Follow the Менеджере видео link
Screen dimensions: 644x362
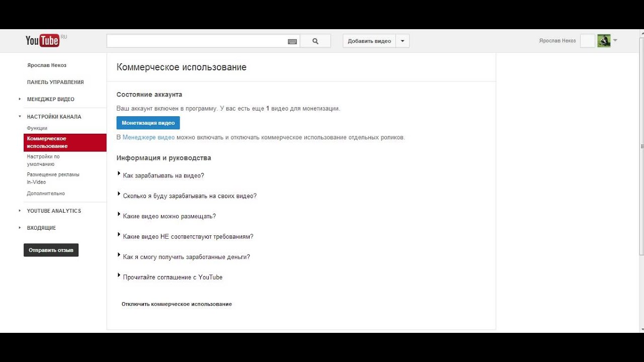(x=148, y=137)
